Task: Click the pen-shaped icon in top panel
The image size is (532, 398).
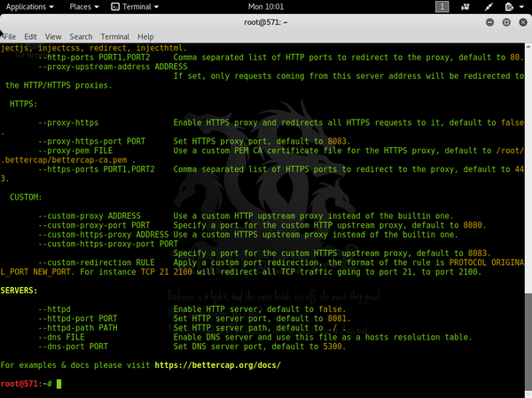Action: click(489, 7)
